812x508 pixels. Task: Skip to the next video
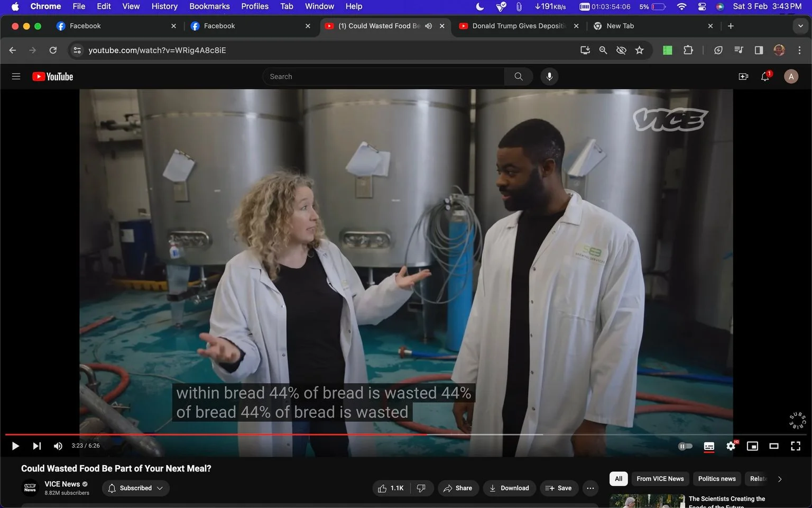36,446
